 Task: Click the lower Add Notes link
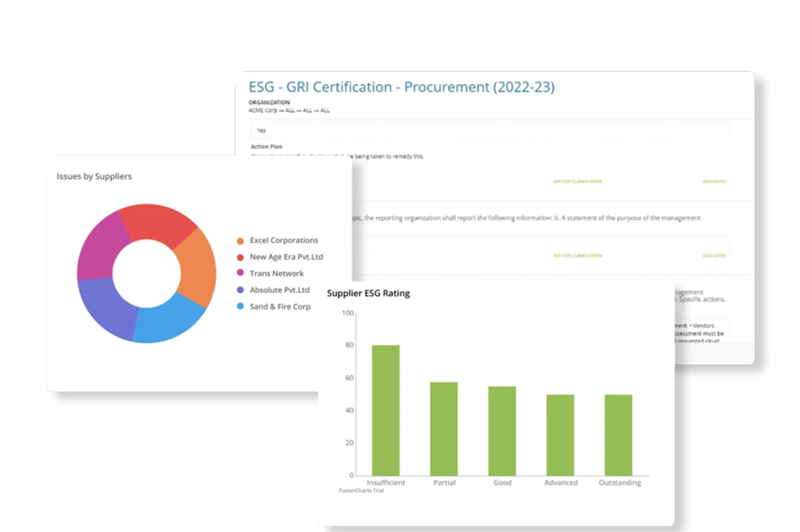(x=714, y=256)
